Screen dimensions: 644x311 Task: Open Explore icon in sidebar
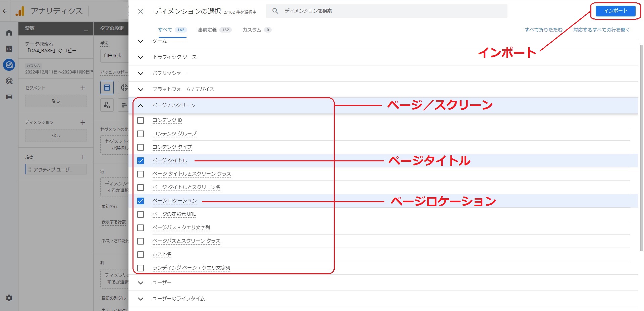tap(9, 65)
